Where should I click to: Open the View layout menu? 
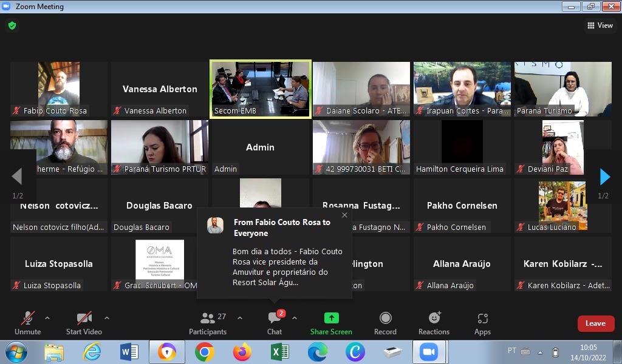point(600,25)
